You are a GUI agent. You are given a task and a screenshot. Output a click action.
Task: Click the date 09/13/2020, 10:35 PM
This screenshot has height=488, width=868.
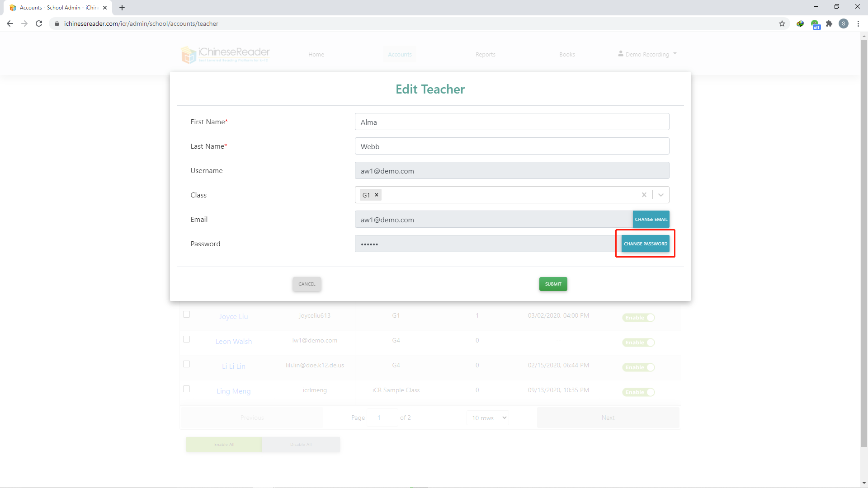(558, 390)
